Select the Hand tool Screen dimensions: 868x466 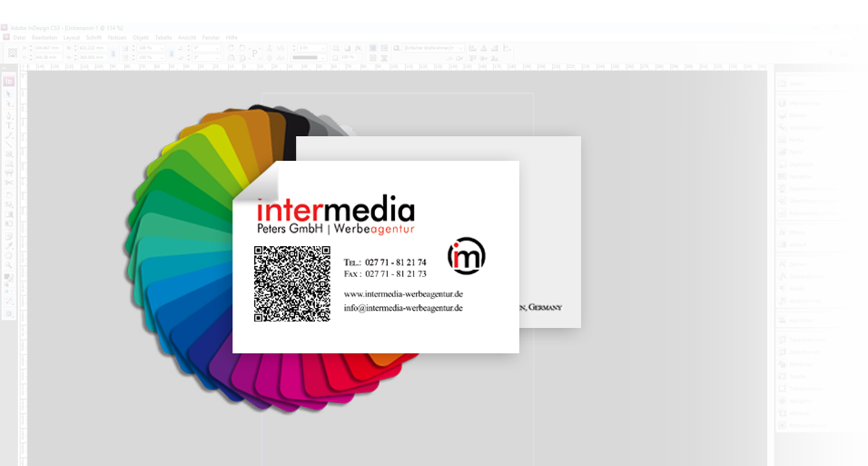(x=9, y=256)
